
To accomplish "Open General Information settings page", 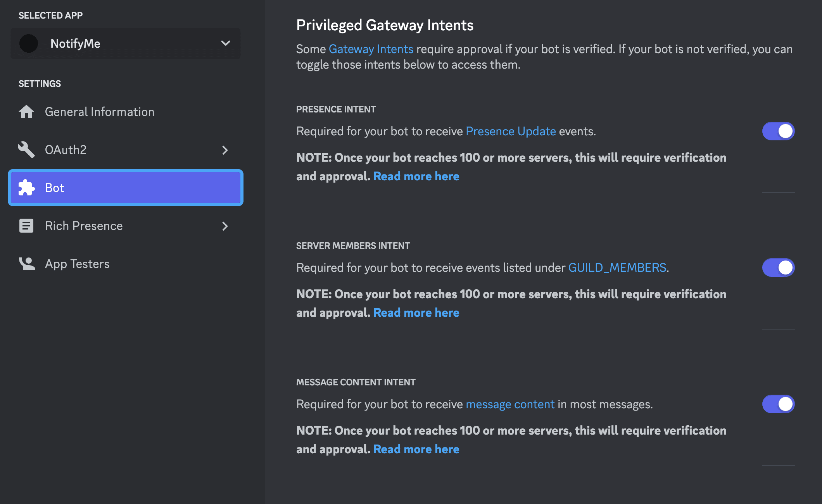I will tap(100, 112).
